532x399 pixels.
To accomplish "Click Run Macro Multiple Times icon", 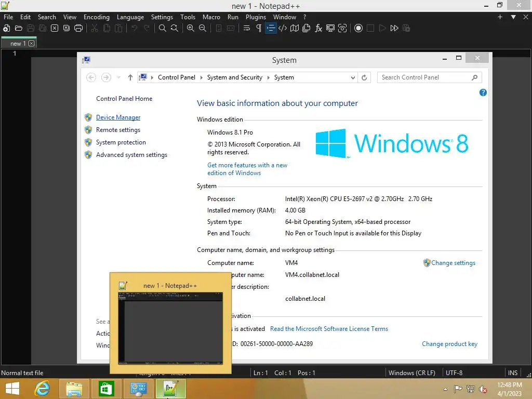I will pos(394,28).
